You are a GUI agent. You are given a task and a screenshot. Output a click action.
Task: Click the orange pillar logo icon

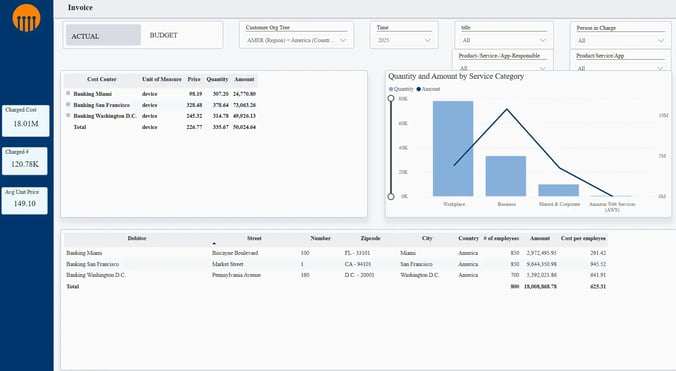click(26, 18)
